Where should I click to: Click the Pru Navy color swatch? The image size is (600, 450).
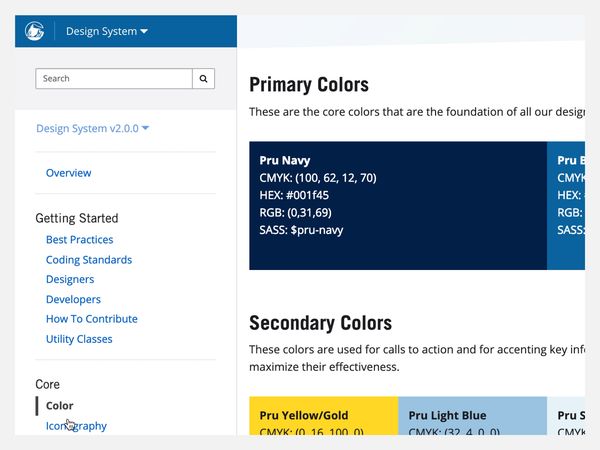(398, 205)
